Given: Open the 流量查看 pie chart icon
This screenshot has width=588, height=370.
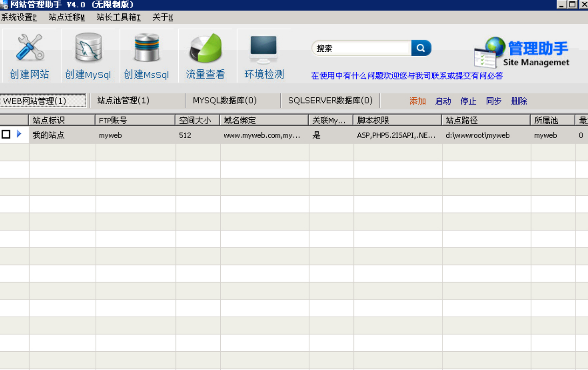Looking at the screenshot, I should pyautogui.click(x=205, y=48).
